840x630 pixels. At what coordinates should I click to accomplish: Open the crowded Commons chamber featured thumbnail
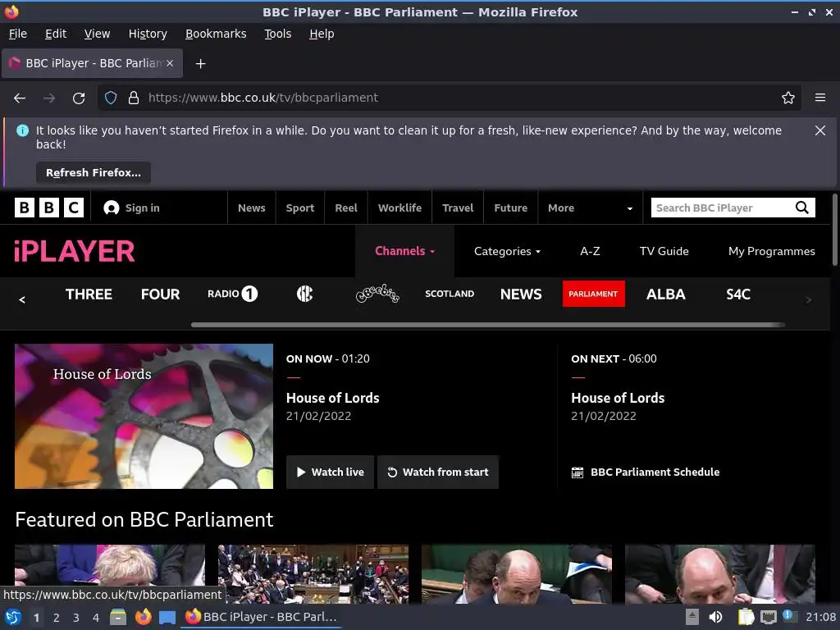tap(313, 574)
